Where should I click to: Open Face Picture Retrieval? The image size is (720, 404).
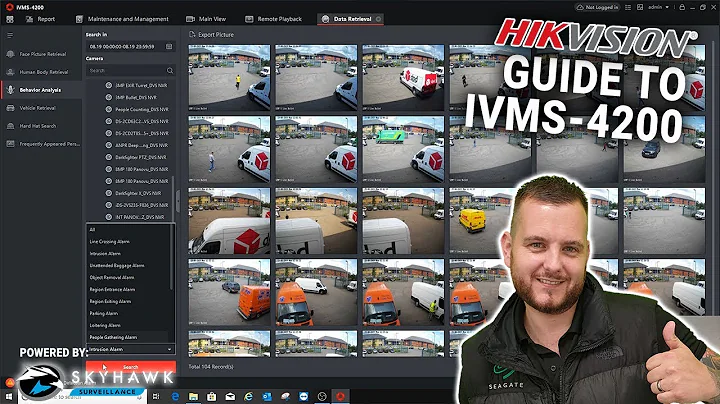(x=41, y=54)
